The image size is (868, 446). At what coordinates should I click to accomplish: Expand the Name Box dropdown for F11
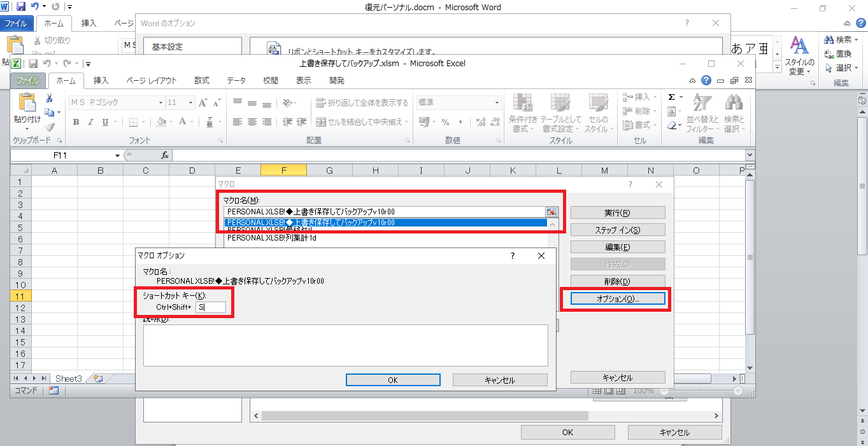117,155
